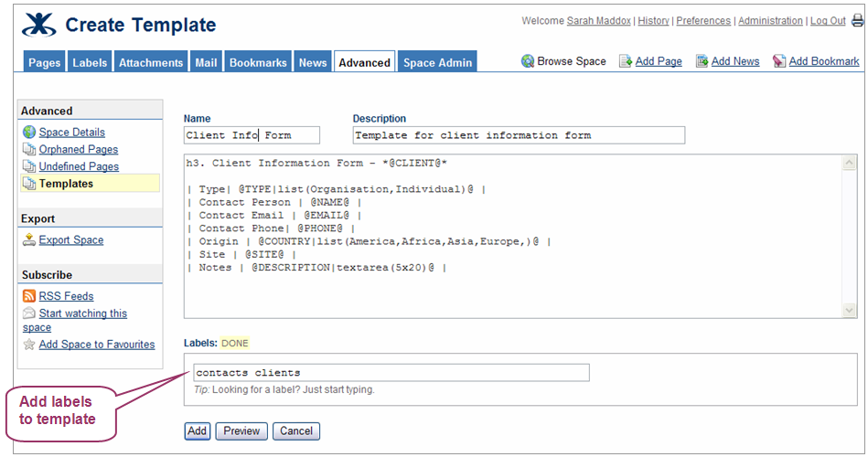Click the textarea scrollbar up arrow
Image resolution: width=868 pixels, height=457 pixels.
849,162
